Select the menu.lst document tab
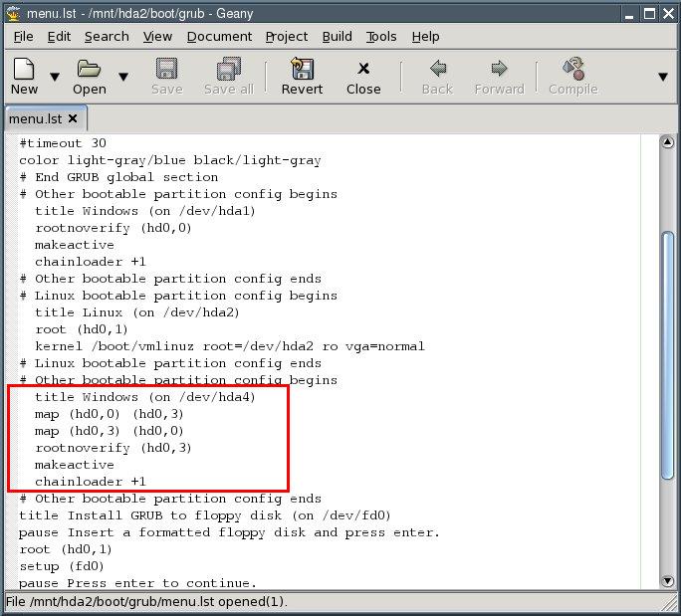Screen dimensions: 681x616 (35, 118)
